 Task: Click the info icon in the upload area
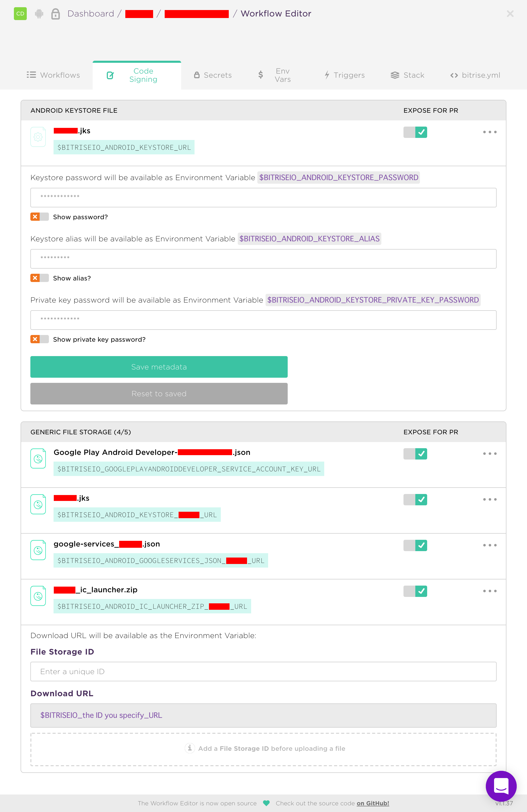(x=190, y=748)
